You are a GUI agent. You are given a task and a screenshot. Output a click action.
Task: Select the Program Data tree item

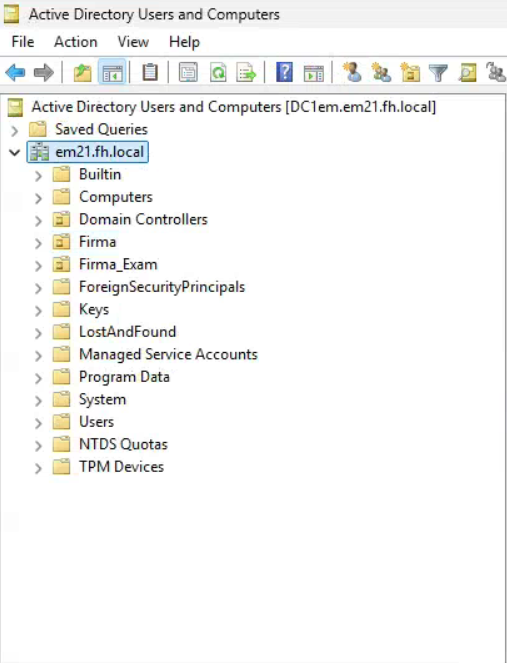click(124, 377)
